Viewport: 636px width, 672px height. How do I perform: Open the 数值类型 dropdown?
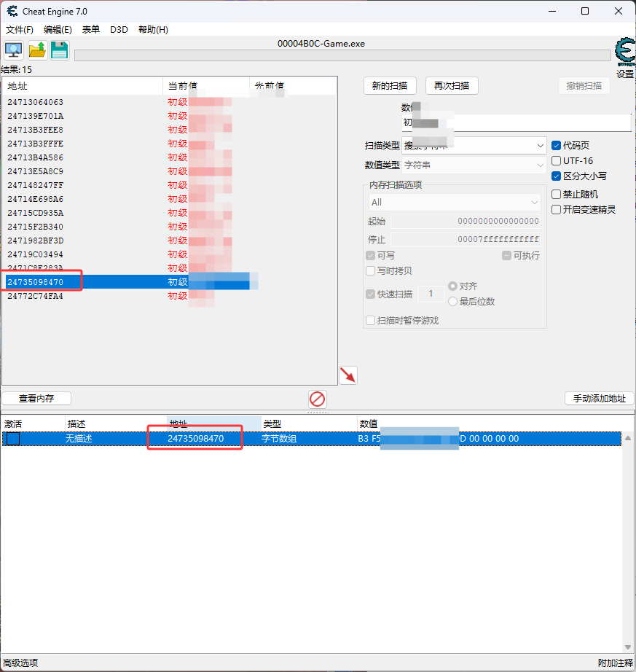[x=474, y=165]
